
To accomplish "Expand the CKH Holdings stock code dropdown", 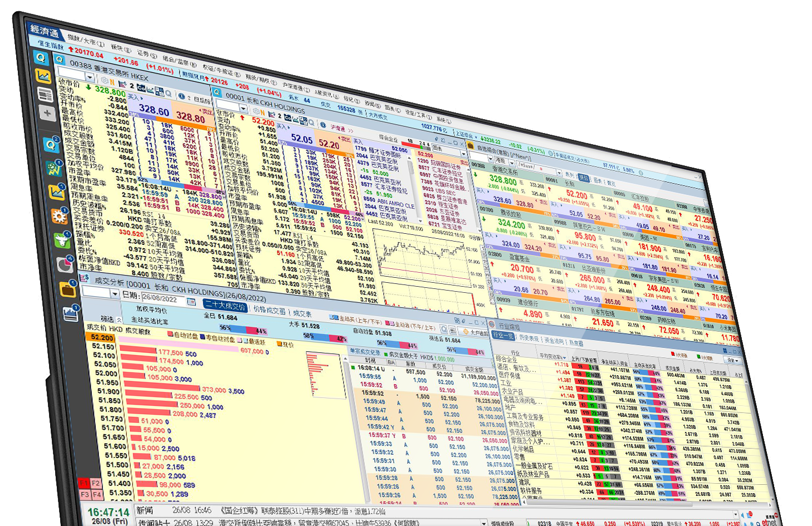I will [243, 107].
